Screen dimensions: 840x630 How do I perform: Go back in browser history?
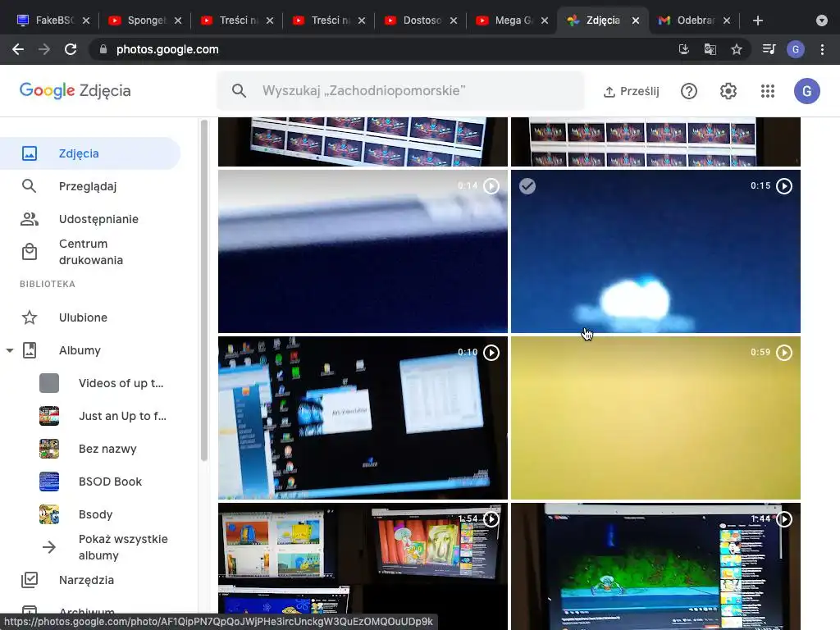(18, 49)
